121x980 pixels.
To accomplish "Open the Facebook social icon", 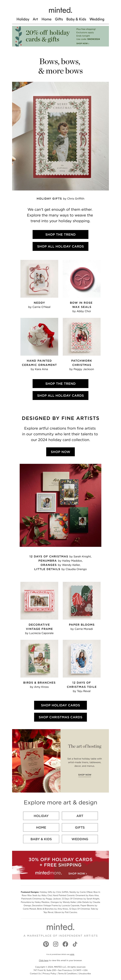I will (65, 944).
